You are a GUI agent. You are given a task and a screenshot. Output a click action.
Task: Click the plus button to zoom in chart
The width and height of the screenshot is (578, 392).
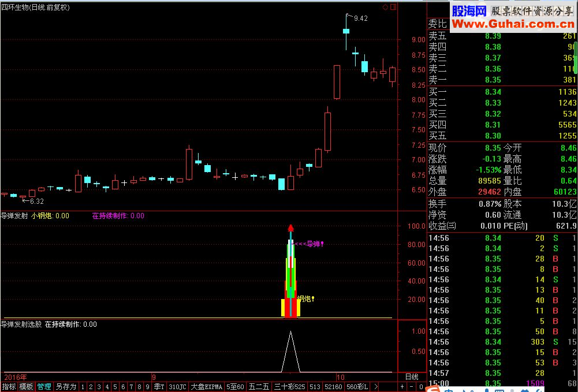[x=402, y=387]
